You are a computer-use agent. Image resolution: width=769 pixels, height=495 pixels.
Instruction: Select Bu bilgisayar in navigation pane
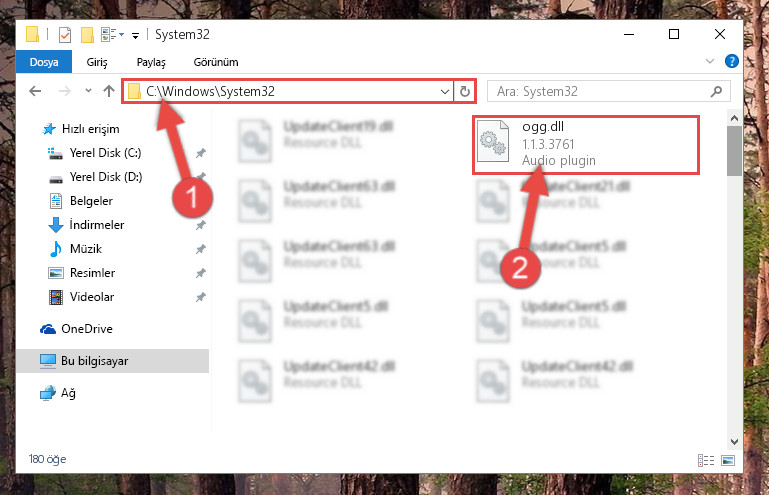[113, 361]
